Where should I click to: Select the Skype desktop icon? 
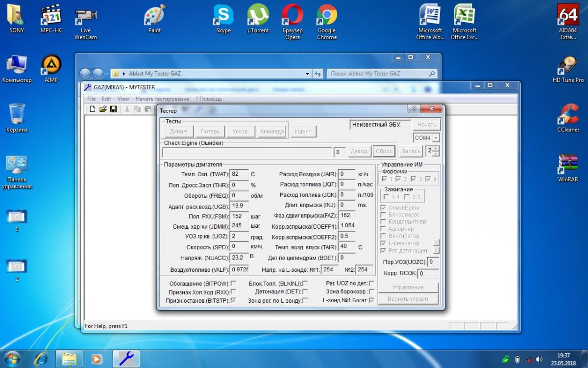[223, 19]
